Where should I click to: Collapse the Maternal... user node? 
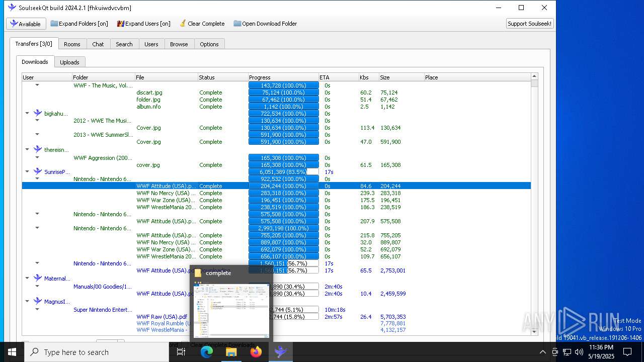[27, 279]
